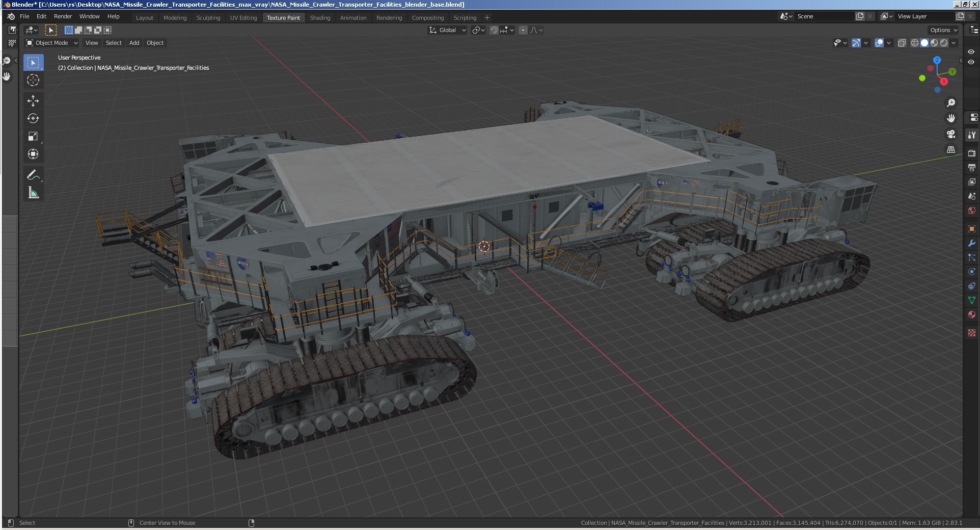This screenshot has height=530, width=980.
Task: Select the Measure tool
Action: tap(33, 193)
